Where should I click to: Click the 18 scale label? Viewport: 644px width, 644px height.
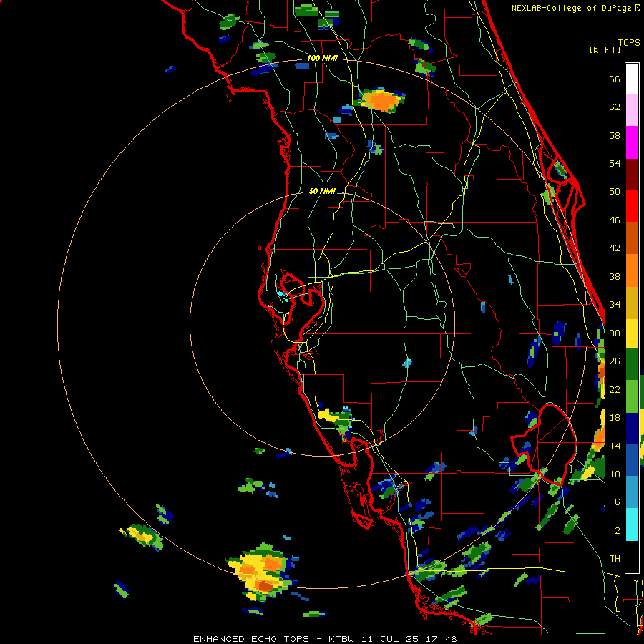click(615, 418)
